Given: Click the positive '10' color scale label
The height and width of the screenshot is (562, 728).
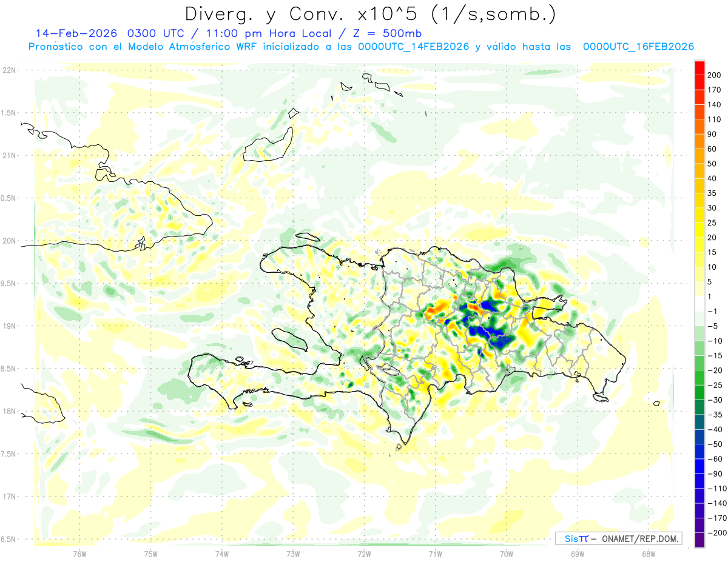Looking at the screenshot, I should click(x=712, y=267).
